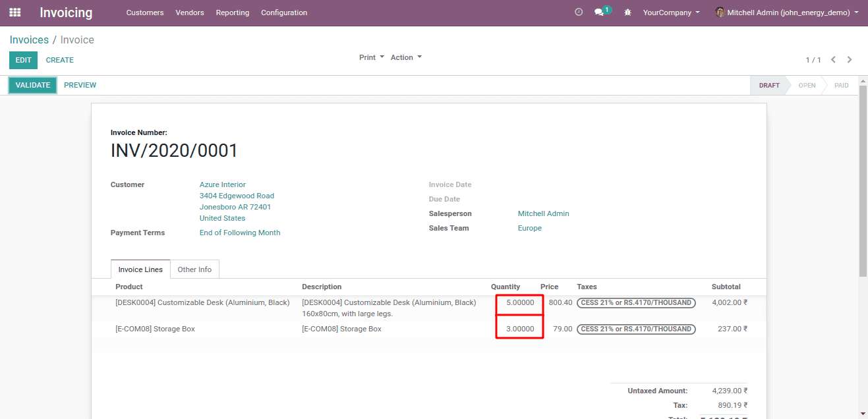
Task: Click the INV/2020/0001 invoice number
Action: 174,151
